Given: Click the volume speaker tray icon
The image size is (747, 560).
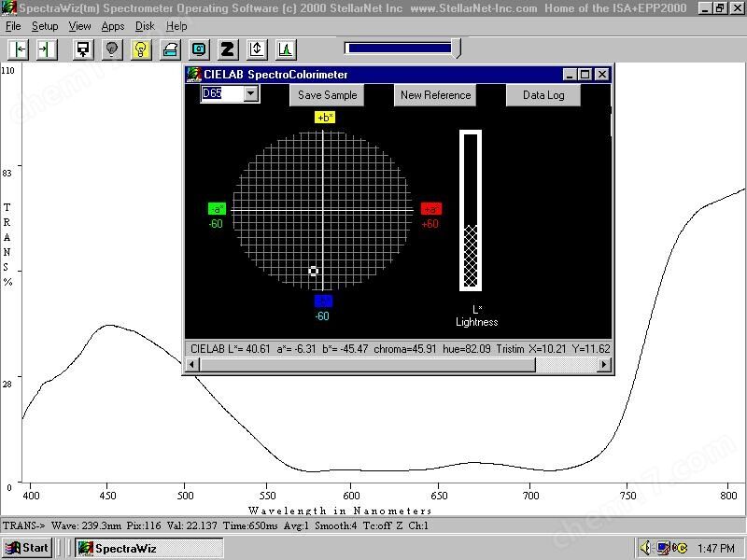Looking at the screenshot, I should pos(646,548).
